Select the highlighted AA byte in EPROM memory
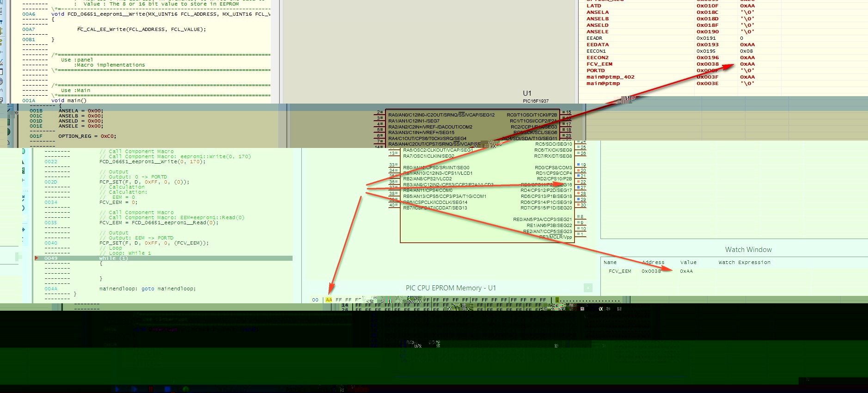868x393 pixels. 329,300
